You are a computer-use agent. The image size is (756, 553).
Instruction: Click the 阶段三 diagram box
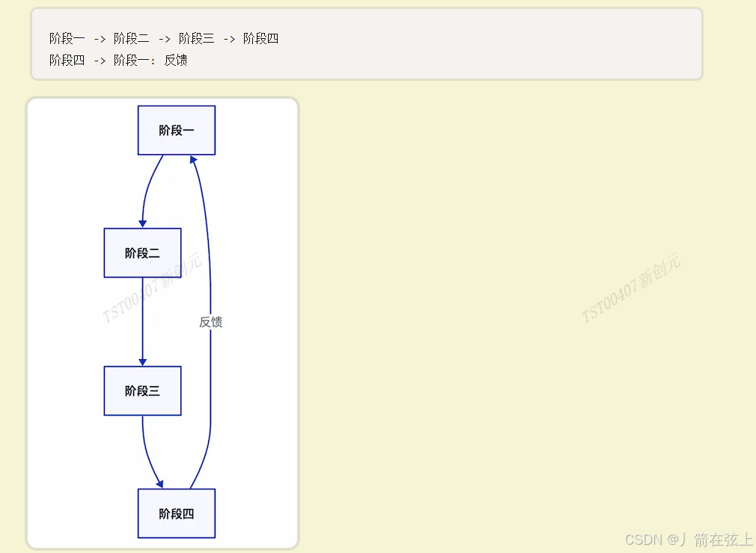tap(143, 391)
